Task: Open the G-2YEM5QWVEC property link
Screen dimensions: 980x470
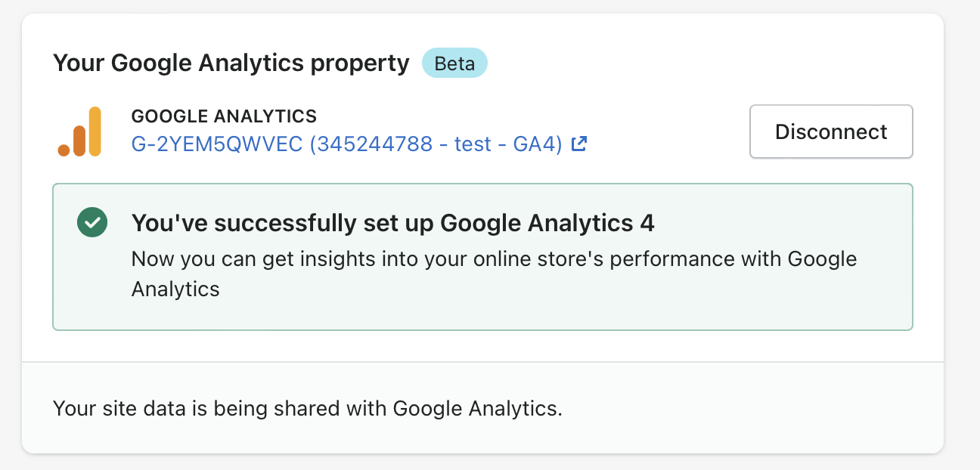Action: (218, 144)
